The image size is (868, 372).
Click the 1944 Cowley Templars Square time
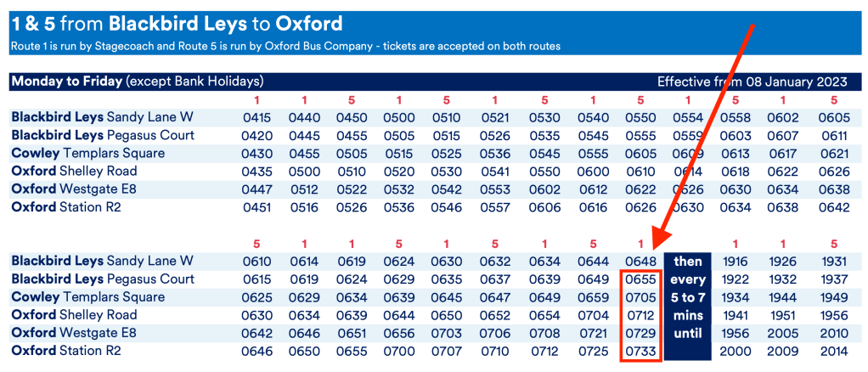[786, 297]
